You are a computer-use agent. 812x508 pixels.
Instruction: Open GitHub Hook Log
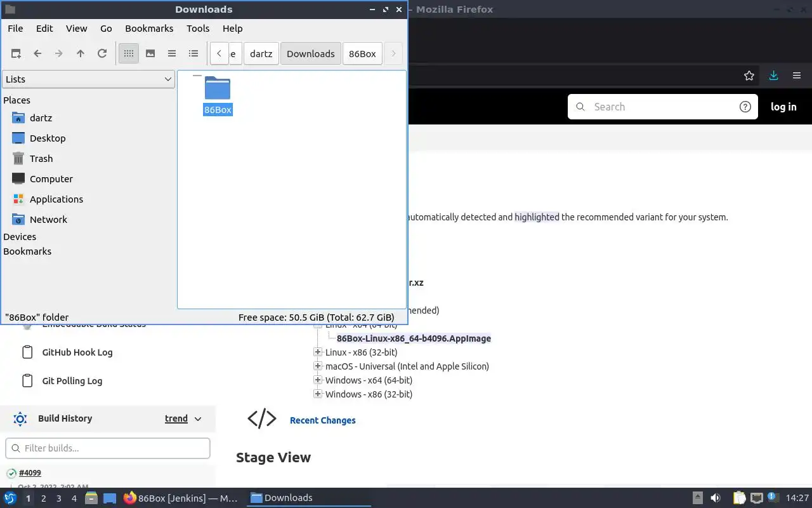(x=77, y=352)
